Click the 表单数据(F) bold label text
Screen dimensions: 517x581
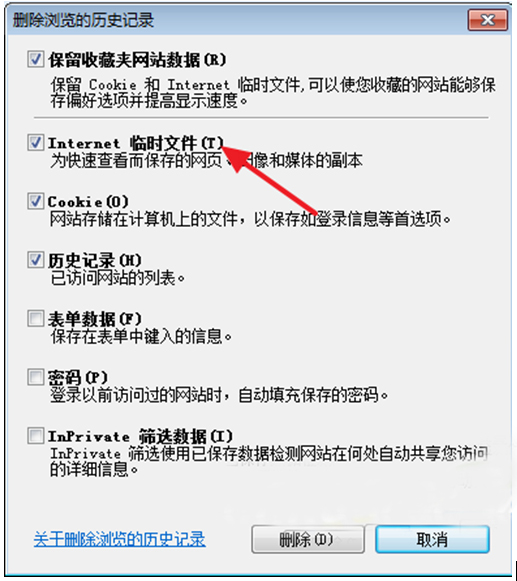[95, 319]
